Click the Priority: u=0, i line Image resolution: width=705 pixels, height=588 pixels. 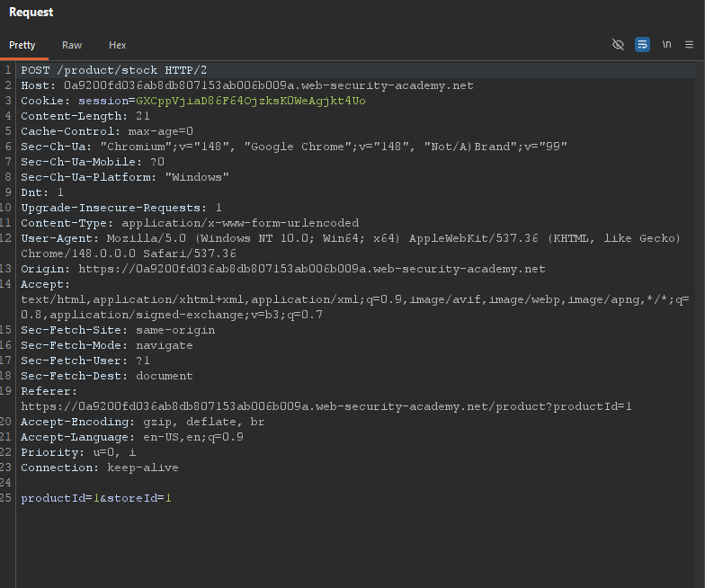point(78,452)
